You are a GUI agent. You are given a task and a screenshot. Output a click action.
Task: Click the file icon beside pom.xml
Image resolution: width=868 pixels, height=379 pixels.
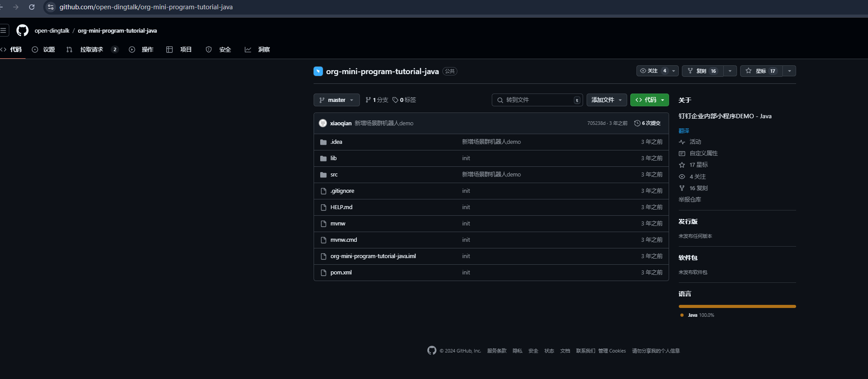(x=323, y=273)
